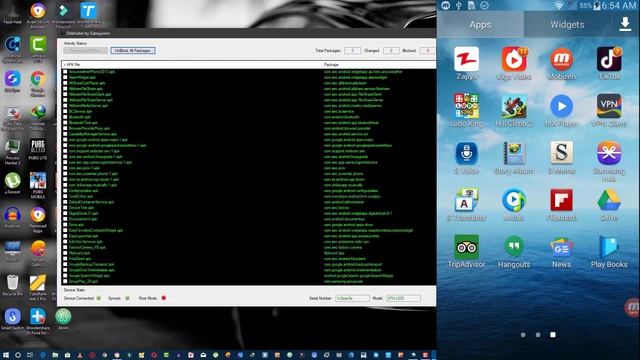
Task: Open VPN Client app
Action: click(x=609, y=106)
